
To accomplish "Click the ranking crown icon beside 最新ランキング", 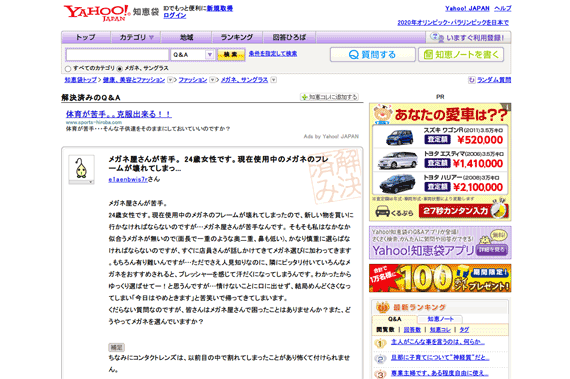I will coord(382,307).
